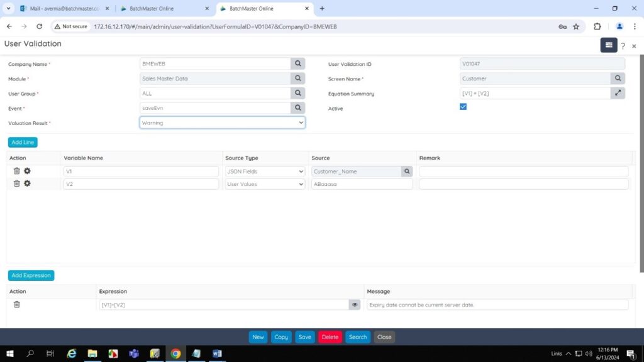Preview expression using the eye icon

pyautogui.click(x=355, y=304)
